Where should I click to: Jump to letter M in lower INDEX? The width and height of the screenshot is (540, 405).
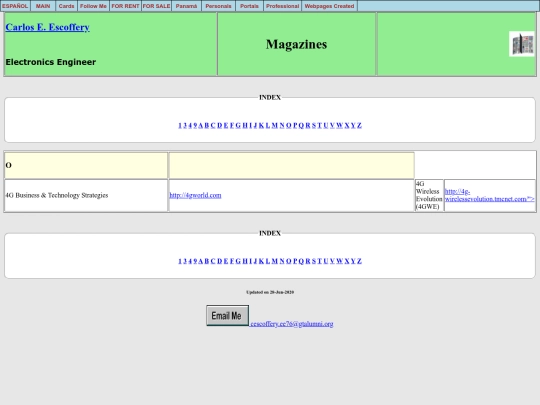(x=275, y=261)
